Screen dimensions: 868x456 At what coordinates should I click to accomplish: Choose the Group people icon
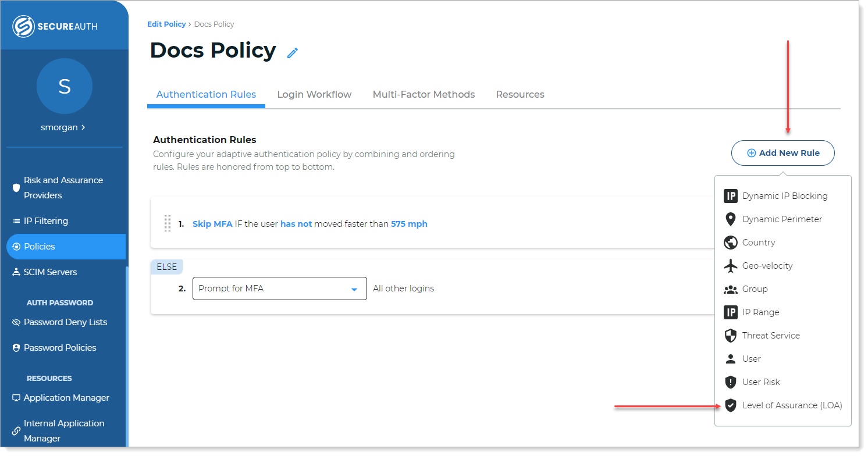pyautogui.click(x=730, y=289)
